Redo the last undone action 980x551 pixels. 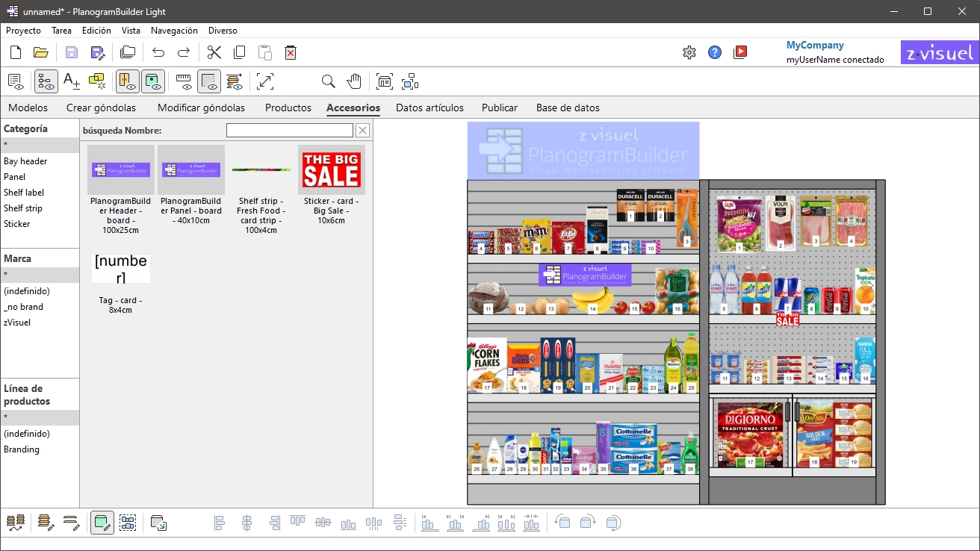[184, 52]
